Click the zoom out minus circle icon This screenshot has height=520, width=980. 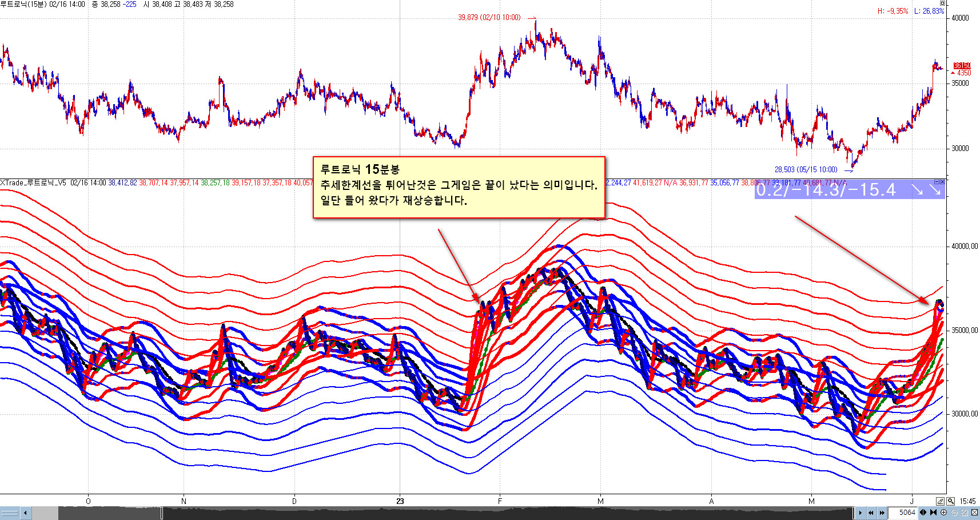954,513
